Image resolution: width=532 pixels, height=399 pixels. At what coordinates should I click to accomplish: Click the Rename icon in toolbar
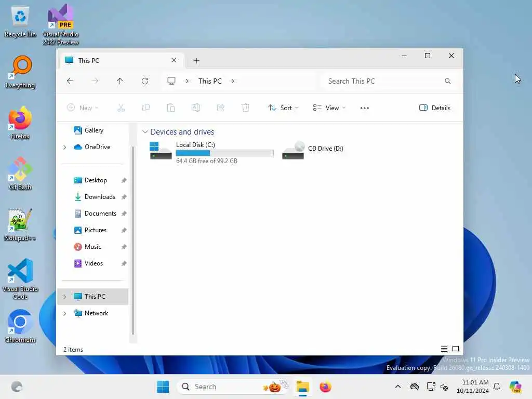[196, 108]
